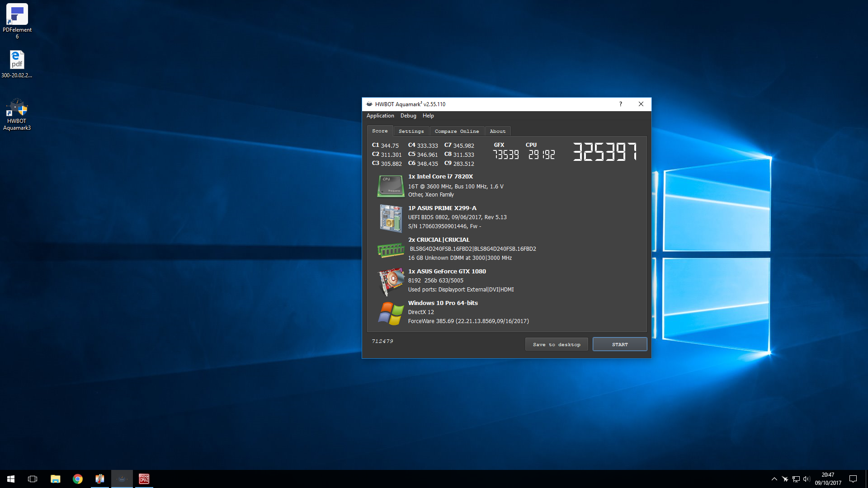868x488 pixels.
Task: Show hidden system tray icons
Action: coord(774,479)
